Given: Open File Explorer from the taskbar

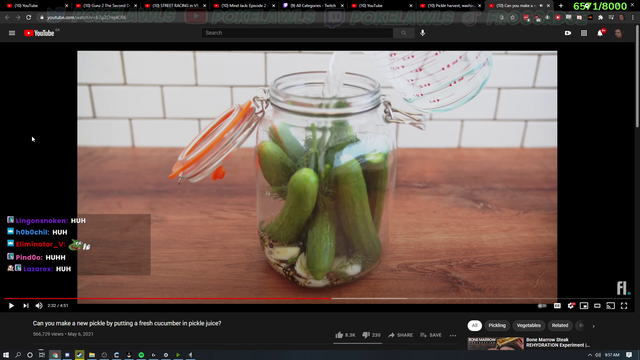Looking at the screenshot, I should click(92, 355).
